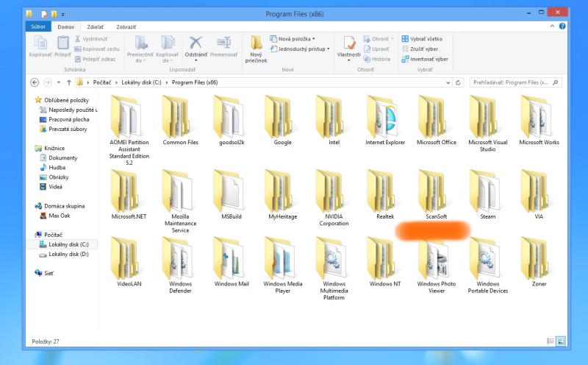The width and height of the screenshot is (588, 365).
Task: Select Domáca skupina in the sidebar
Action: click(x=60, y=206)
